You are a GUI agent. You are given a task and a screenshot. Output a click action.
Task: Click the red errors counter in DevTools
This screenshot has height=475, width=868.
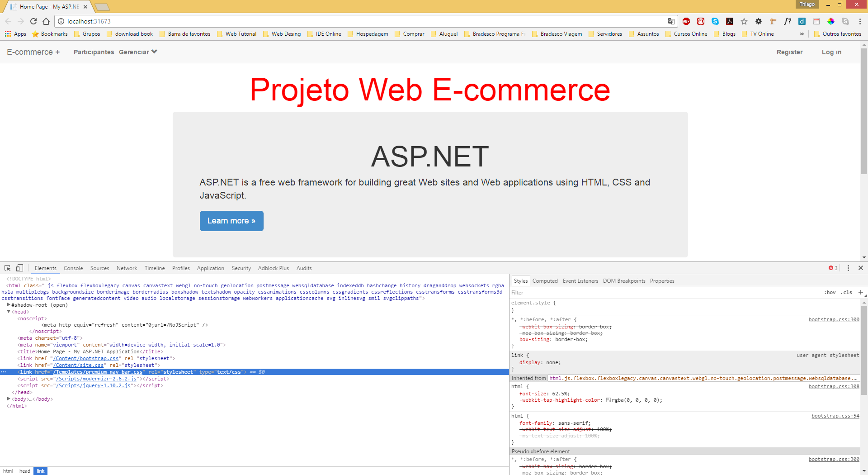point(833,268)
